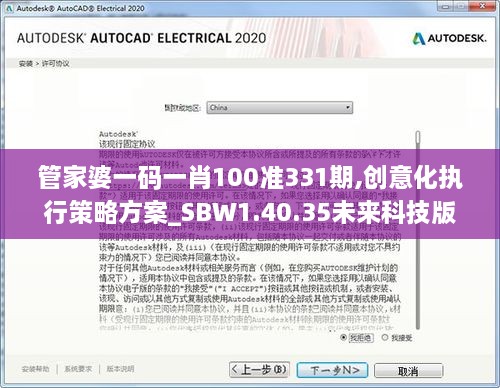500x388 pixels.
Task: Click the arrow on the country combo box
Action: [347, 108]
